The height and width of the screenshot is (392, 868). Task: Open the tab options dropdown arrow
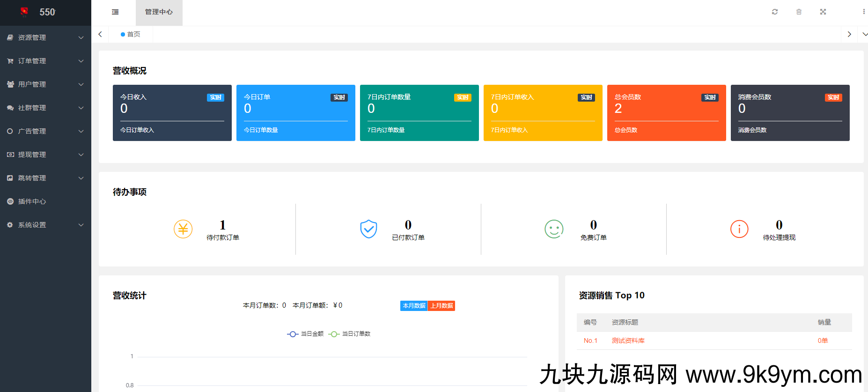pyautogui.click(x=864, y=34)
